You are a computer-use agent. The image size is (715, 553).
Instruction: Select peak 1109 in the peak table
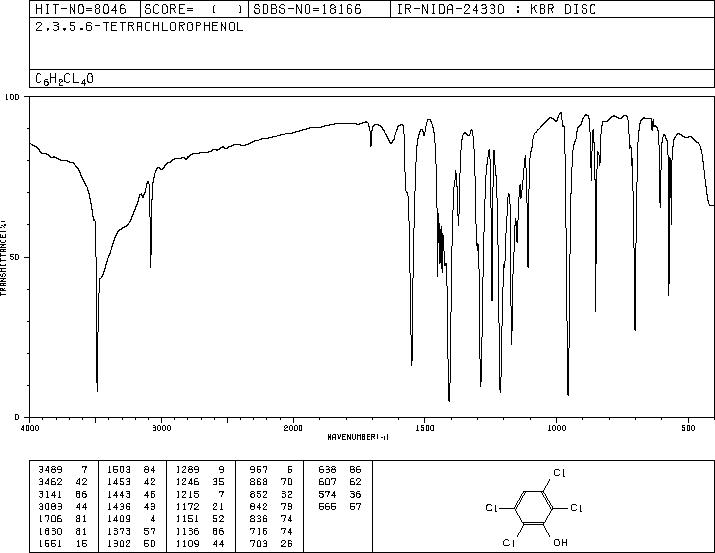tap(187, 543)
